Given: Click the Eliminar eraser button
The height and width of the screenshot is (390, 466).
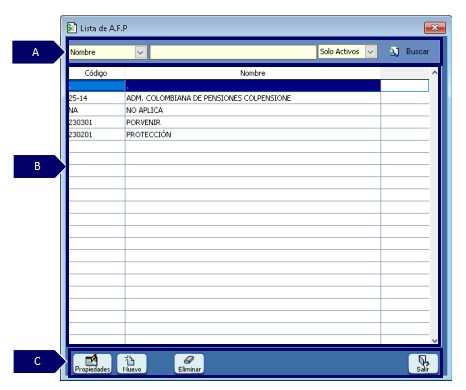Looking at the screenshot, I should pos(189,364).
